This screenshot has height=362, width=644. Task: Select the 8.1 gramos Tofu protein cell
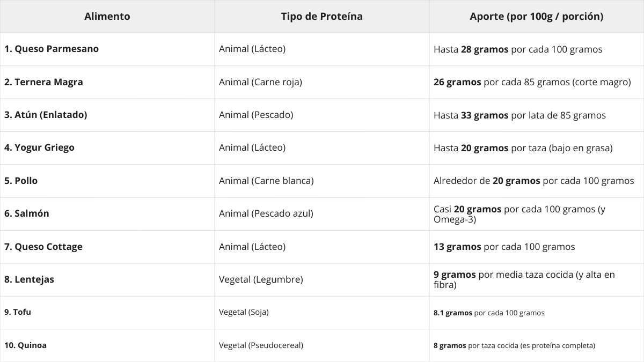(489, 313)
